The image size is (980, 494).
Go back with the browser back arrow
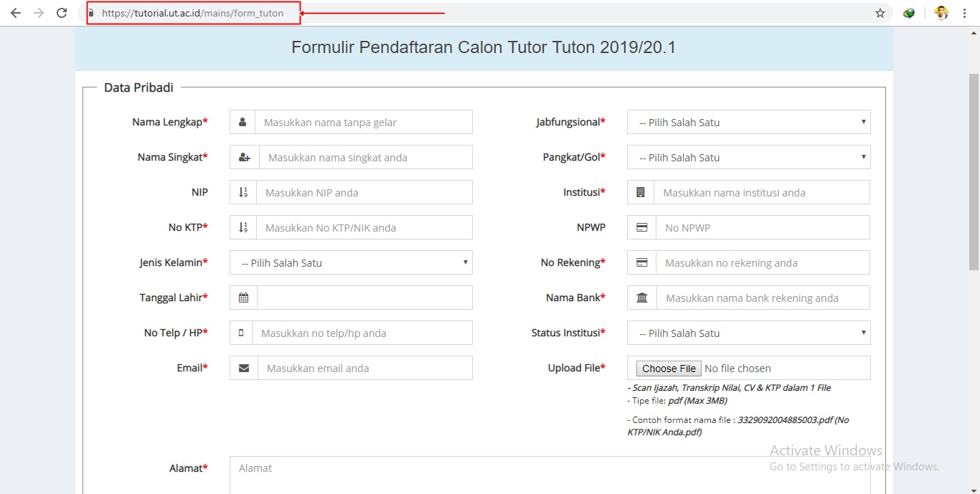click(x=16, y=13)
